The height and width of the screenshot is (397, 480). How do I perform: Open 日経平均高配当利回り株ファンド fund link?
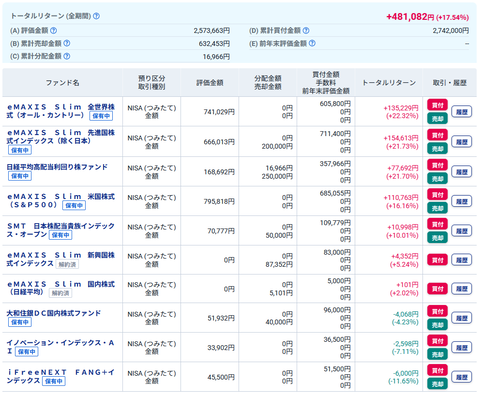pos(57,167)
